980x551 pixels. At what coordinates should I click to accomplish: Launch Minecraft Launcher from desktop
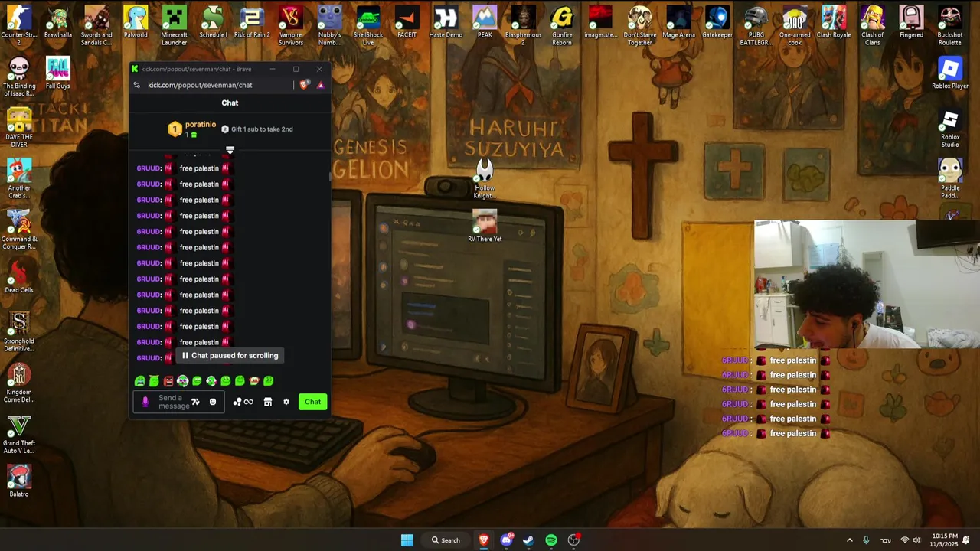pos(174,25)
